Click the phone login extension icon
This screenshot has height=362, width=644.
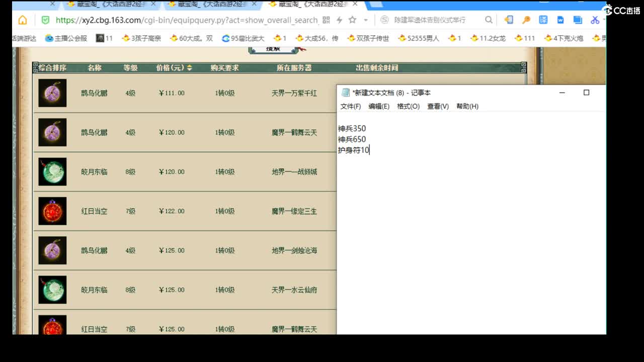(509, 20)
